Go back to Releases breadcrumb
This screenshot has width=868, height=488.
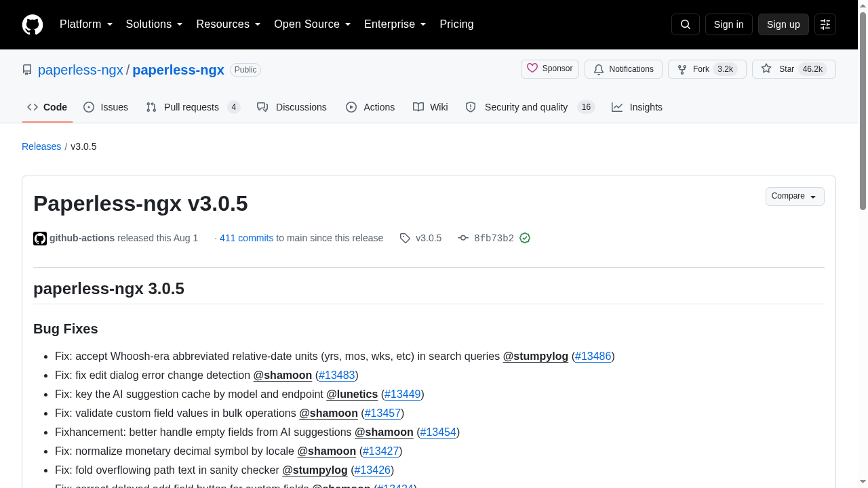click(x=41, y=146)
